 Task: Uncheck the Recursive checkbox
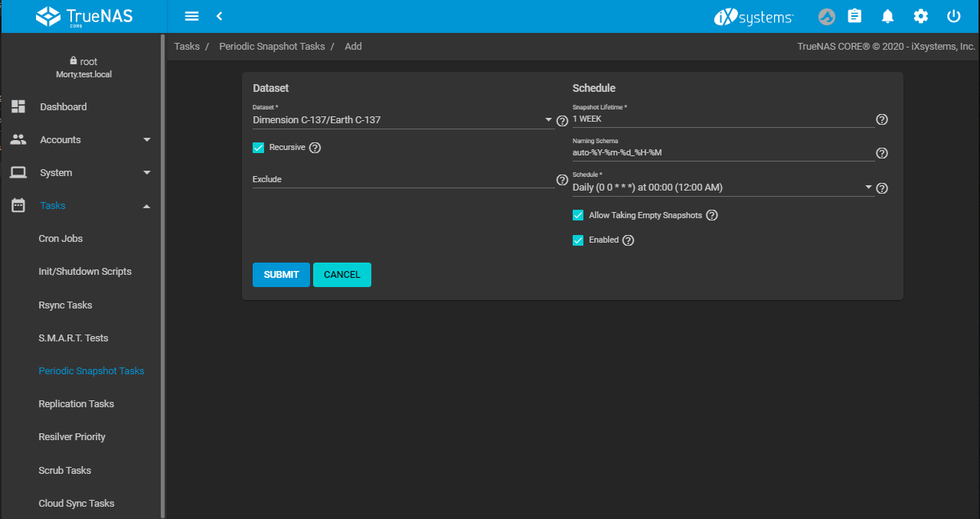click(x=259, y=148)
